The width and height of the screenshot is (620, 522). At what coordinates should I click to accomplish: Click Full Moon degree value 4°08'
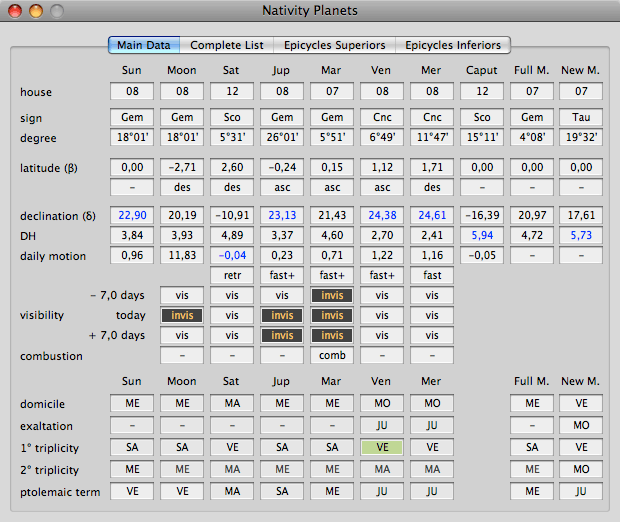click(532, 137)
